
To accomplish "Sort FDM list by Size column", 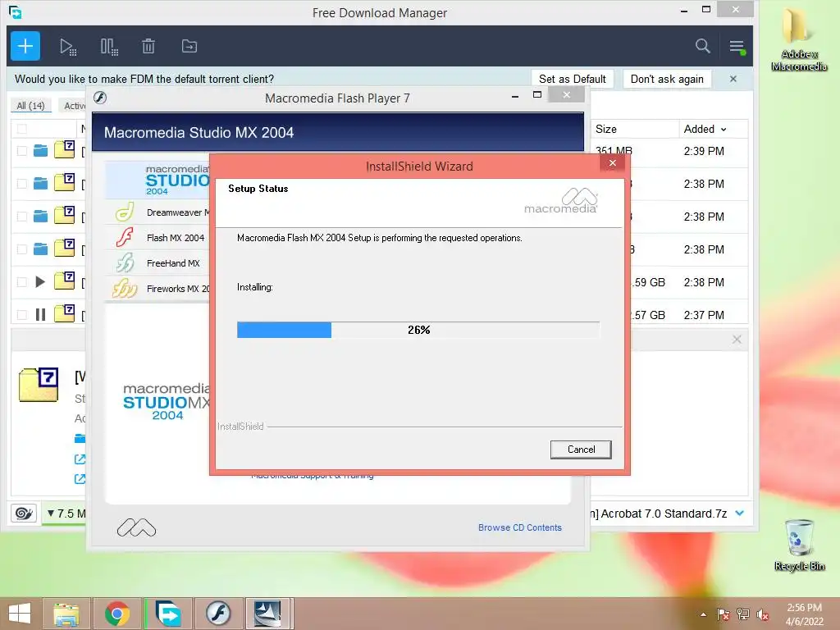I will pos(606,129).
